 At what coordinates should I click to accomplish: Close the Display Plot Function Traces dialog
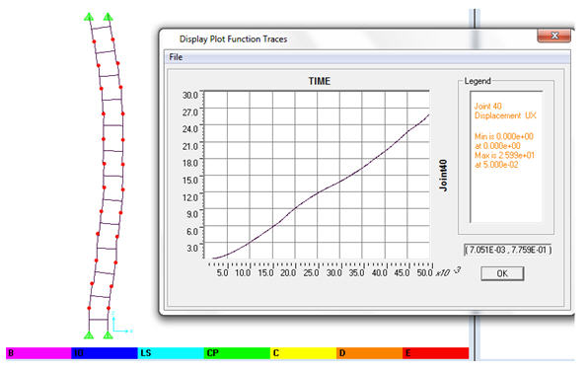pos(554,36)
